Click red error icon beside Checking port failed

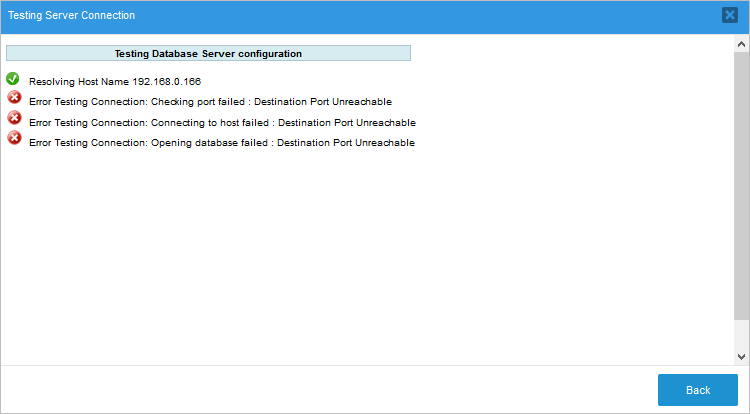pos(14,98)
